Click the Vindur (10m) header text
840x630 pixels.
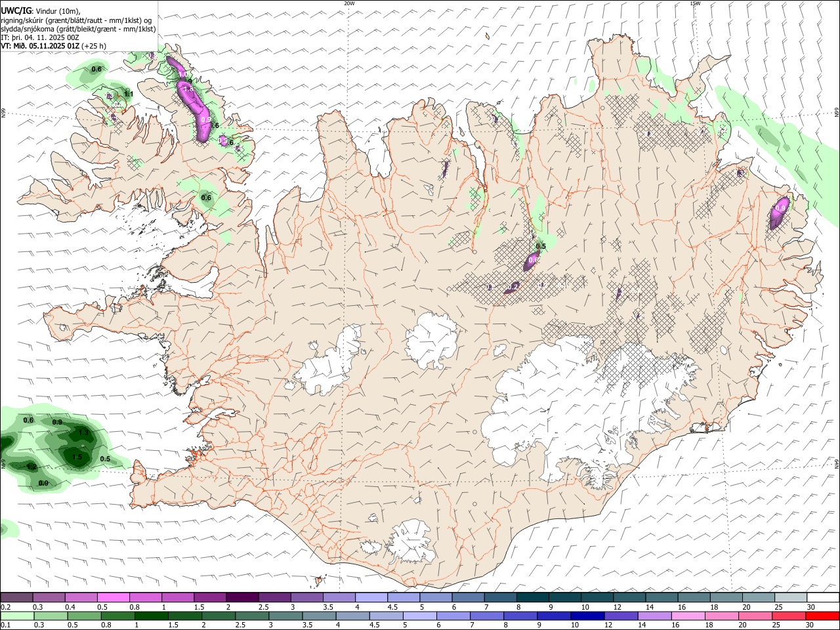coord(58,11)
